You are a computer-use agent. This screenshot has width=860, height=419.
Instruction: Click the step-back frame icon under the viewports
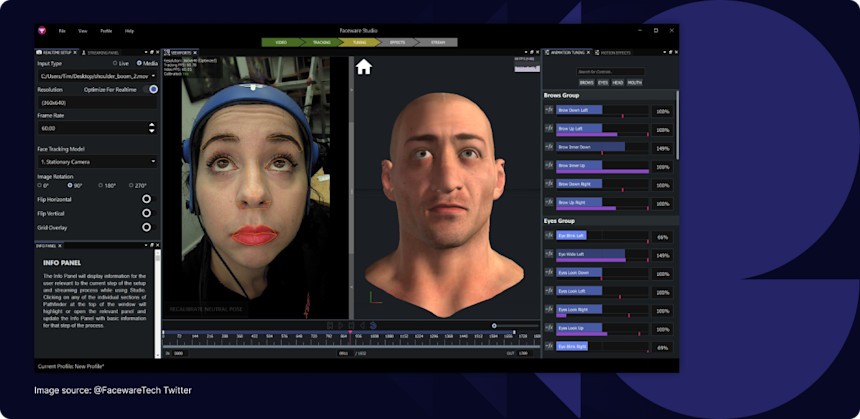pos(330,325)
